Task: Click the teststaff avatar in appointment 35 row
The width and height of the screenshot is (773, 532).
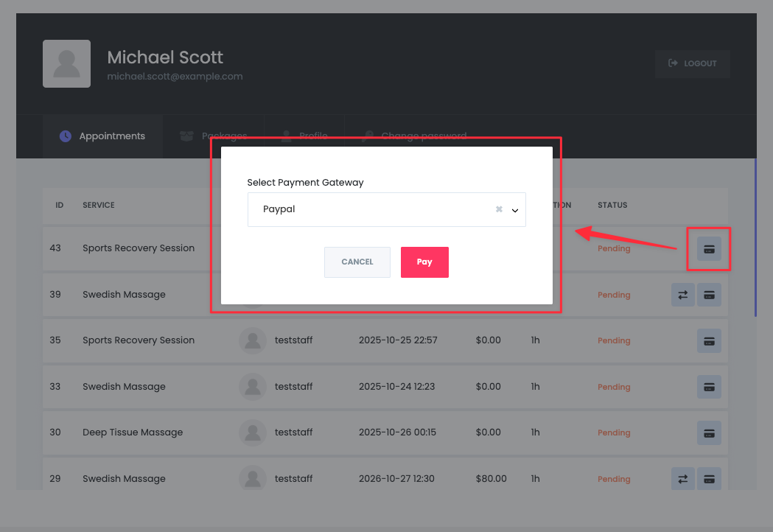Action: [253, 341]
